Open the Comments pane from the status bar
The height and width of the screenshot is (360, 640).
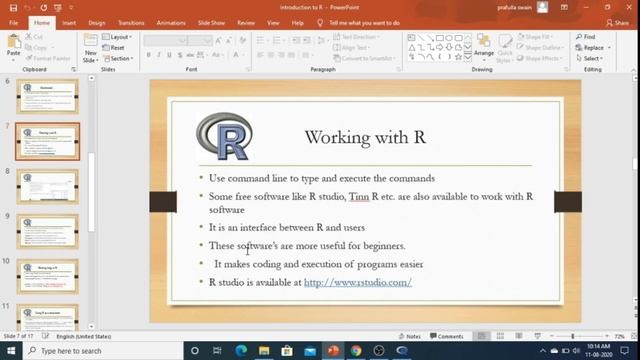coord(447,336)
